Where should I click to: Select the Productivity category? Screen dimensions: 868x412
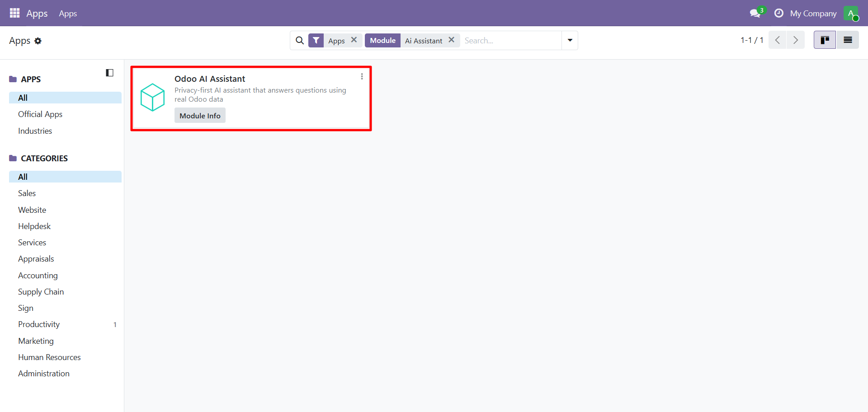coord(39,324)
